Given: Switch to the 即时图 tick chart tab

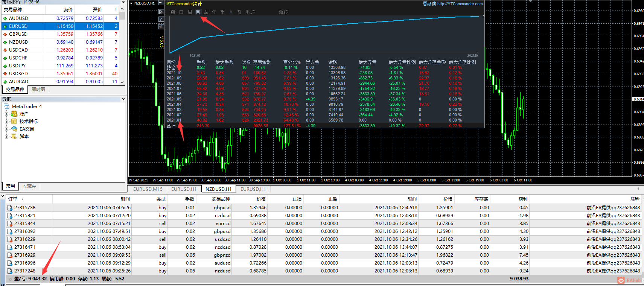Looking at the screenshot, I should [x=38, y=90].
